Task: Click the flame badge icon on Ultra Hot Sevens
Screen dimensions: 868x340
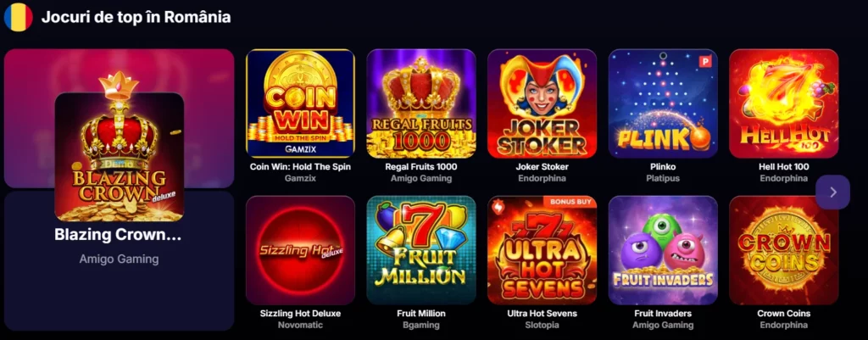Action: point(497,207)
